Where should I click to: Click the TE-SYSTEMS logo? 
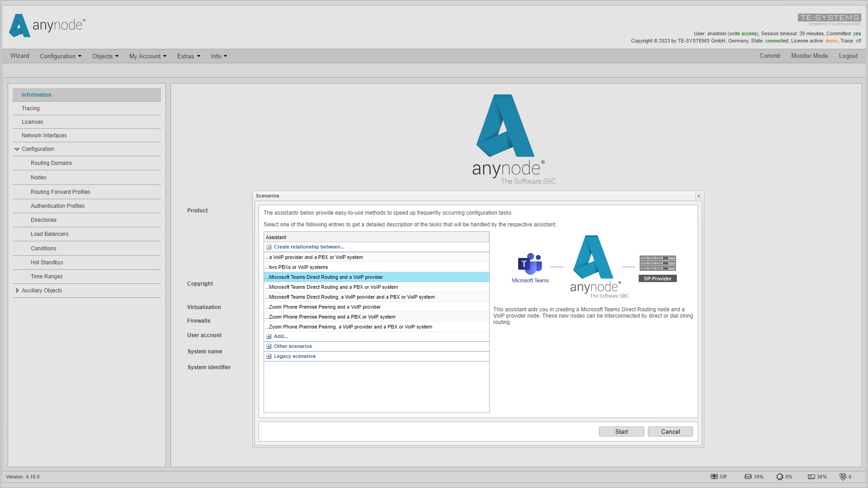point(829,19)
